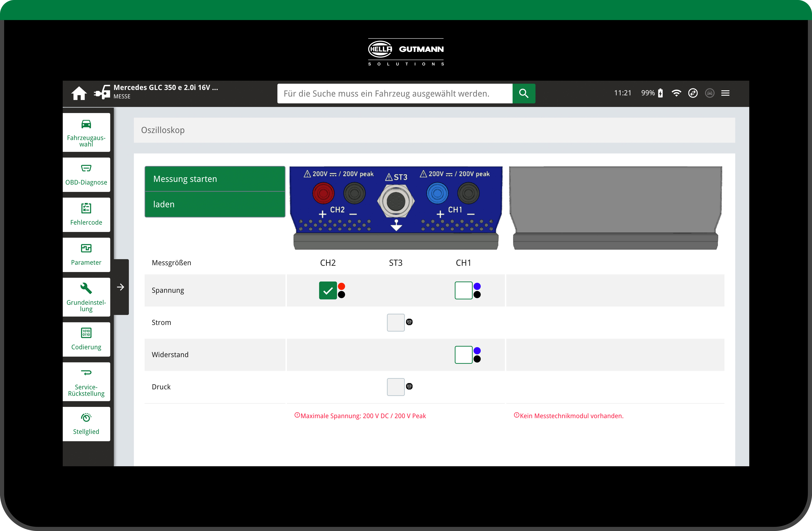This screenshot has height=531, width=812.
Task: Open OBD-Diagnose in the sidebar
Action: [x=86, y=174]
